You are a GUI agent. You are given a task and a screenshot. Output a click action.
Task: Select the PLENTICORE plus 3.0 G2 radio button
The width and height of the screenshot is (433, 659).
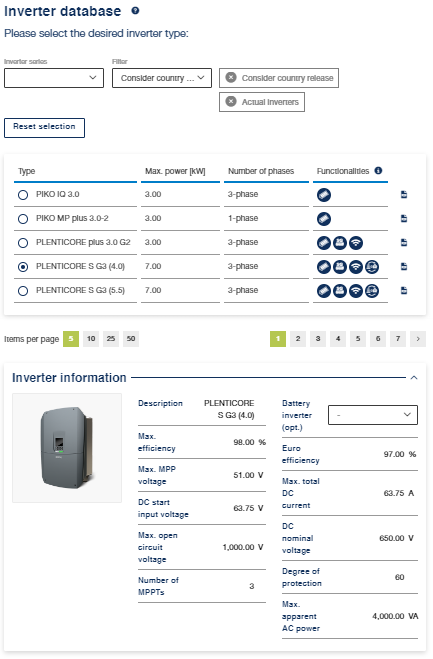point(23,243)
